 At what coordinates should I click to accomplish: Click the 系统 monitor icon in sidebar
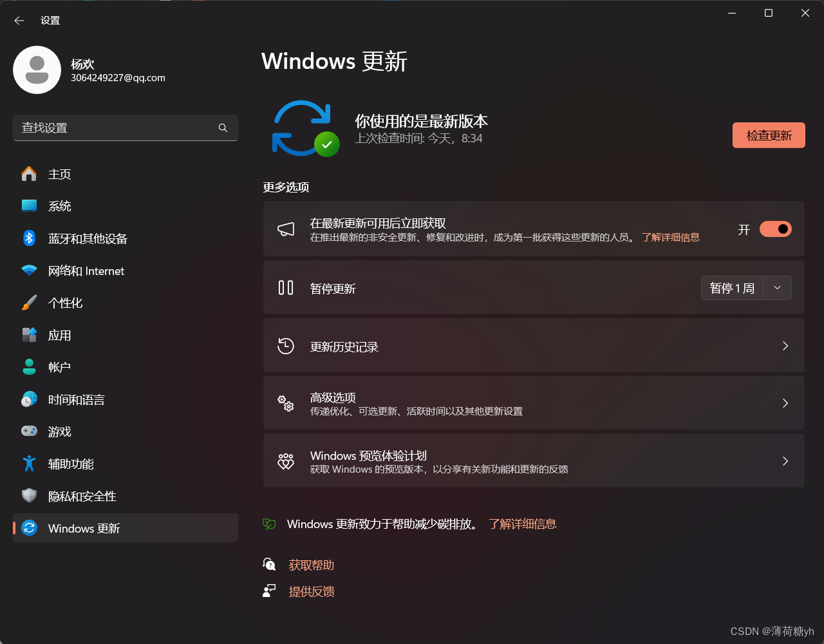tap(29, 206)
